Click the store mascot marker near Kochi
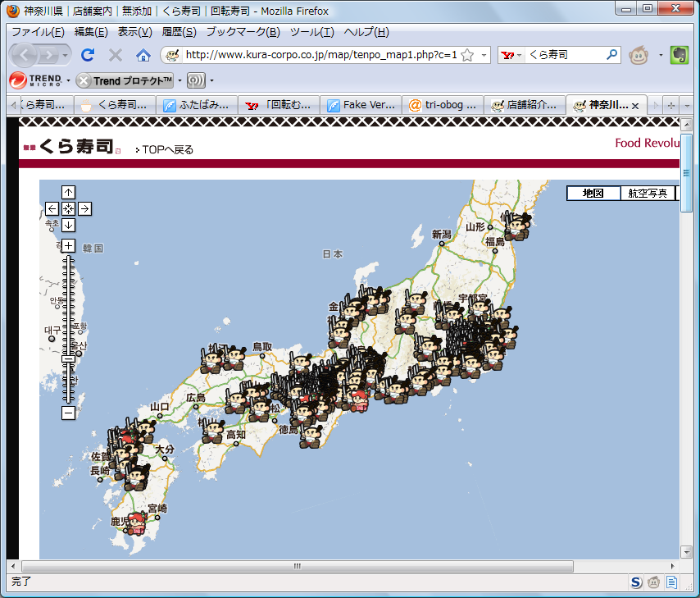This screenshot has height=598, width=700. [212, 431]
